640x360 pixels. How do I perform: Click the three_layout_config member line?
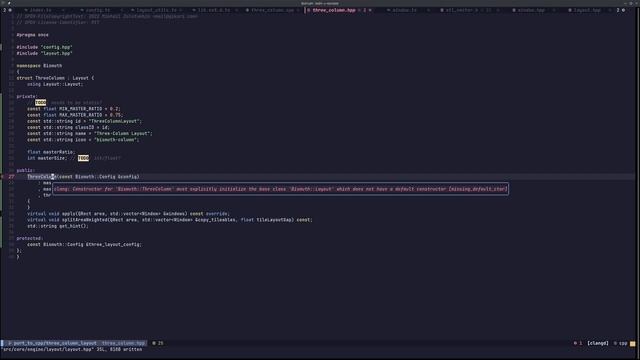(x=84, y=244)
